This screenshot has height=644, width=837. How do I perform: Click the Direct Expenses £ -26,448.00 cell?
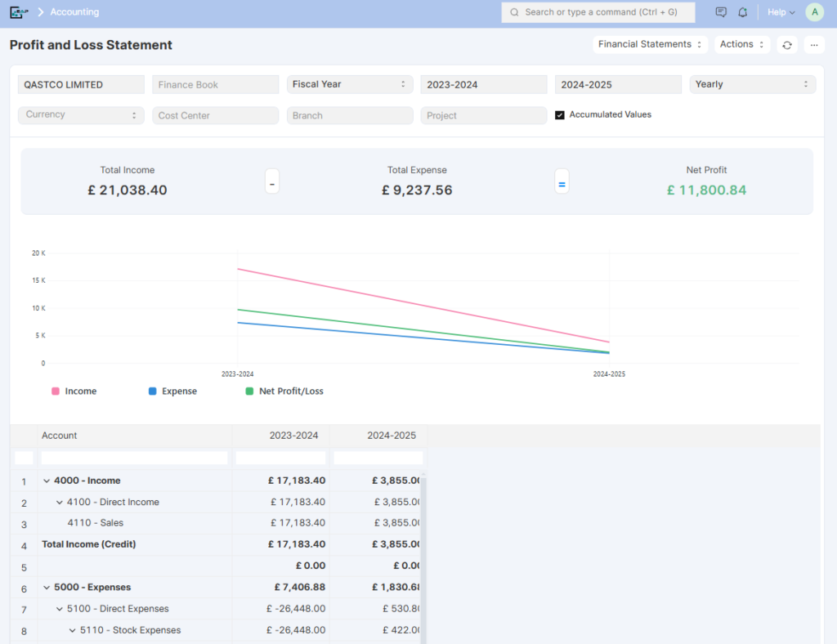pos(281,609)
